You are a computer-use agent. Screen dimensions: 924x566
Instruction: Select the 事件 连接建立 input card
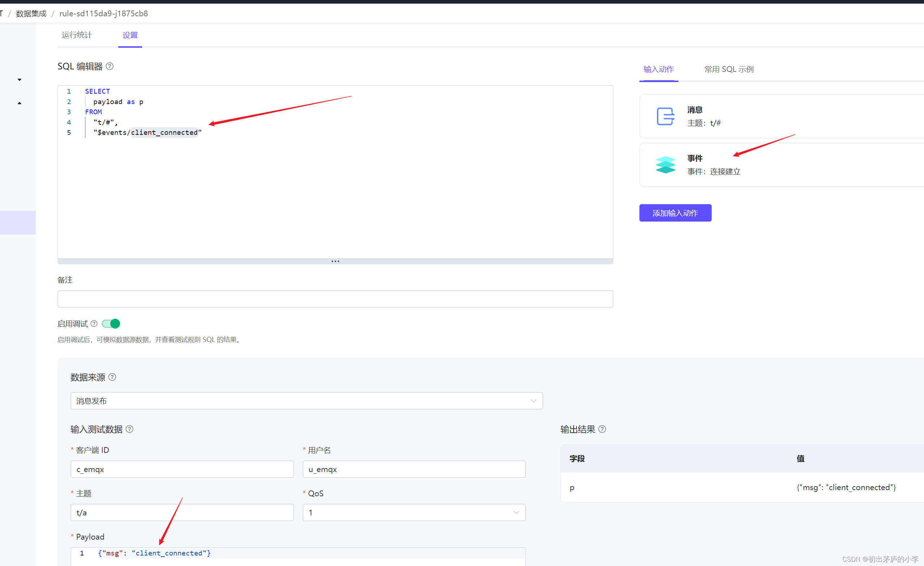[x=782, y=165]
